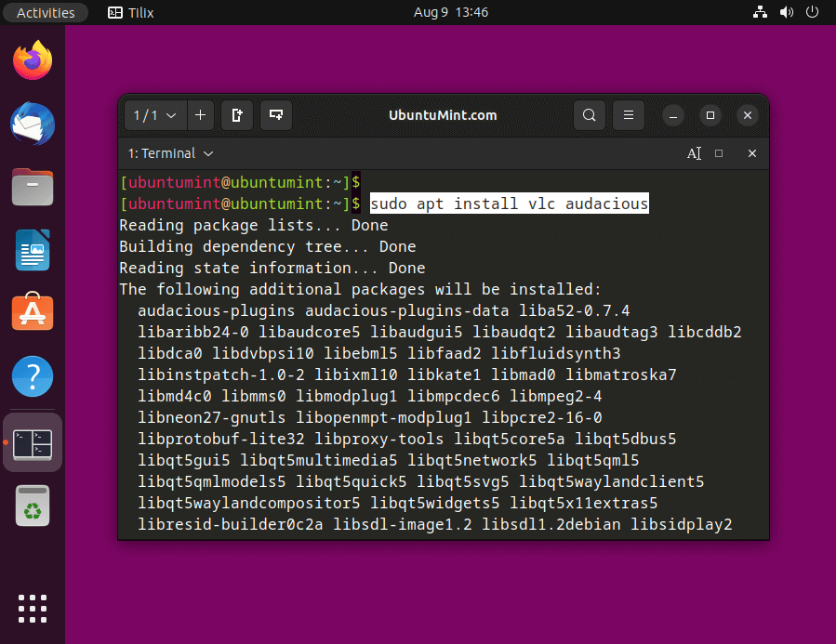This screenshot has width=836, height=644.
Task: Click 'libmpeg2-4' package name
Action: point(555,396)
